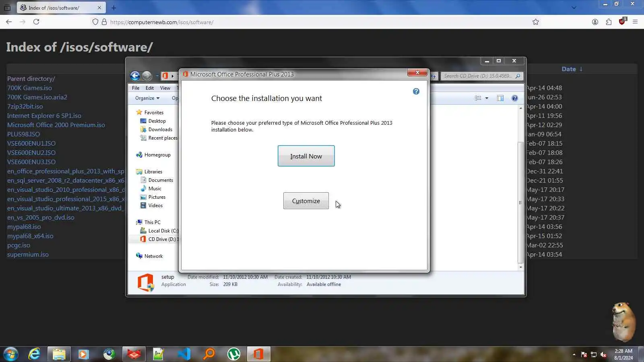Open the Documents library
The height and width of the screenshot is (362, 644).
pyautogui.click(x=161, y=180)
